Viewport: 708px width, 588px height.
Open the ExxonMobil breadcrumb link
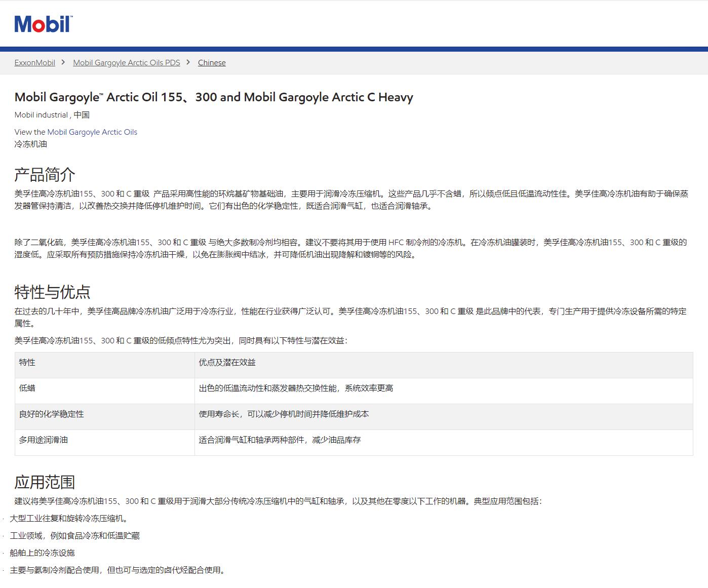coord(34,63)
